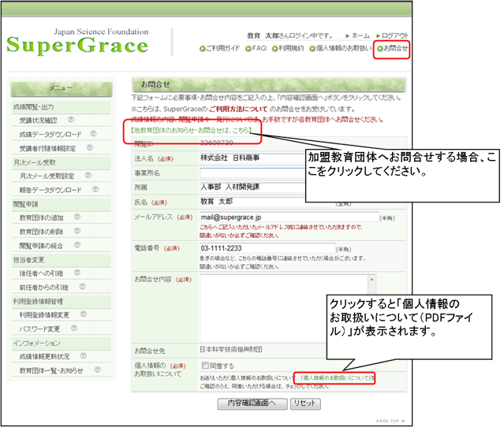504x427 pixels.
Task: Open FAQ in the top navigation
Action: point(256,49)
